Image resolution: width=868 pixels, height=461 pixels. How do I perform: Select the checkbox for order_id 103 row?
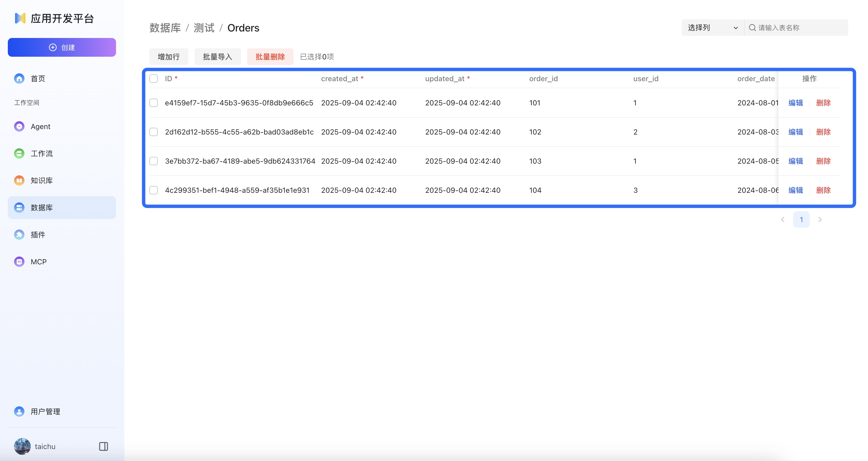click(154, 161)
